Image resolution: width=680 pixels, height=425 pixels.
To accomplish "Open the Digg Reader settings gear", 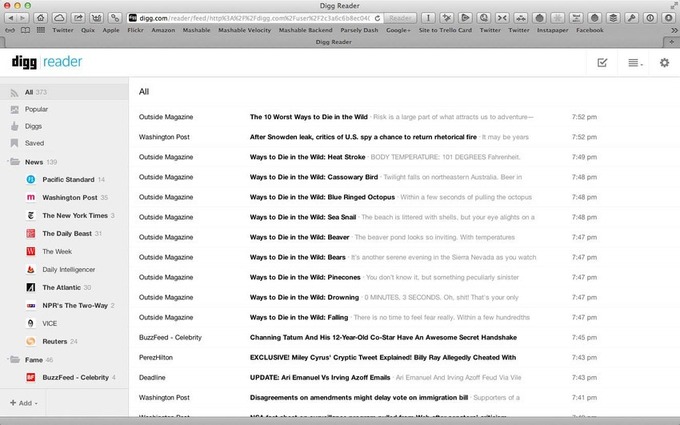I will [x=664, y=63].
